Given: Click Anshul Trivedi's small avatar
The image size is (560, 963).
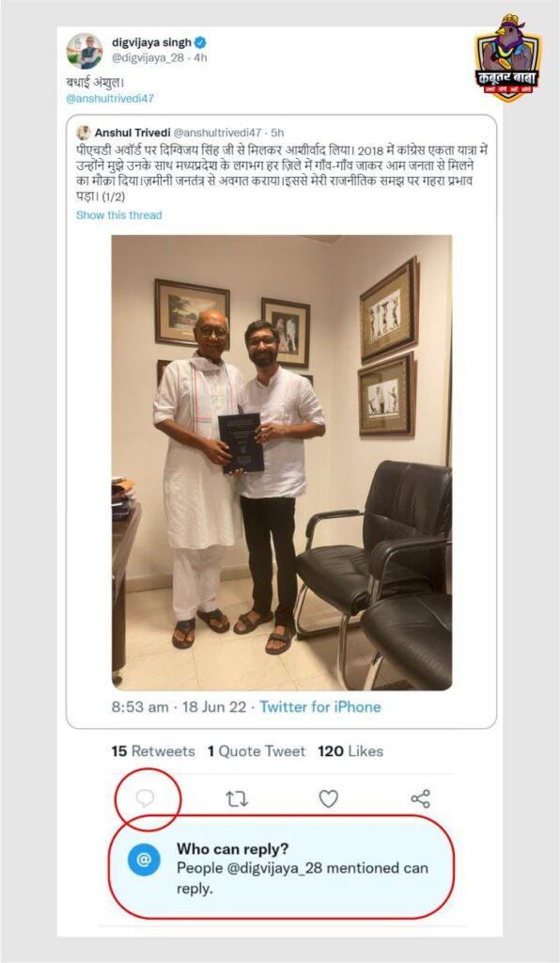Looking at the screenshot, I should click(x=84, y=133).
